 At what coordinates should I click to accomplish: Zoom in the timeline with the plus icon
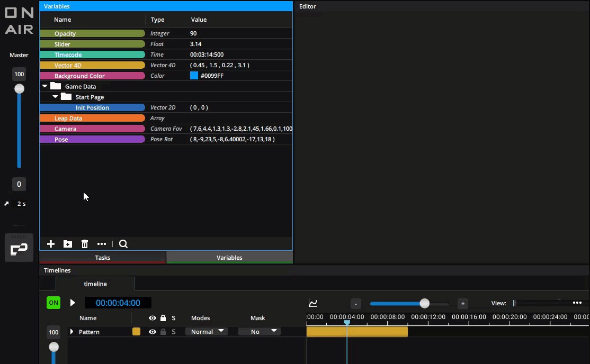click(x=462, y=303)
